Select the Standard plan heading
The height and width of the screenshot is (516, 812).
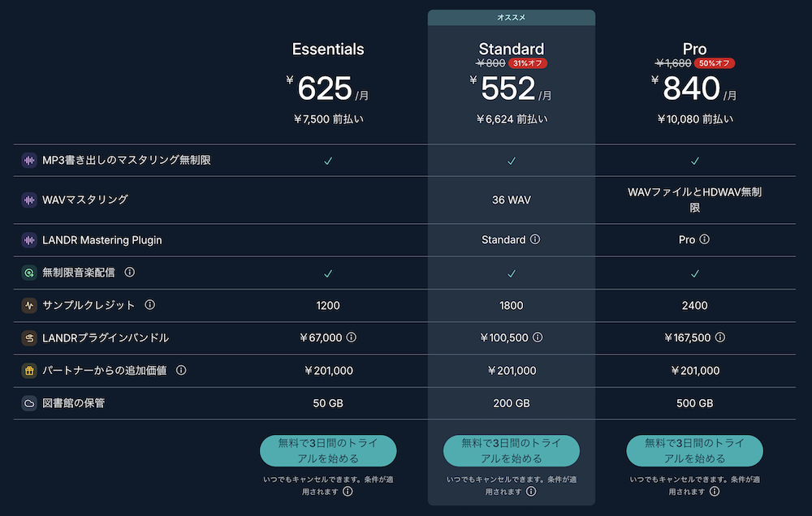point(512,49)
